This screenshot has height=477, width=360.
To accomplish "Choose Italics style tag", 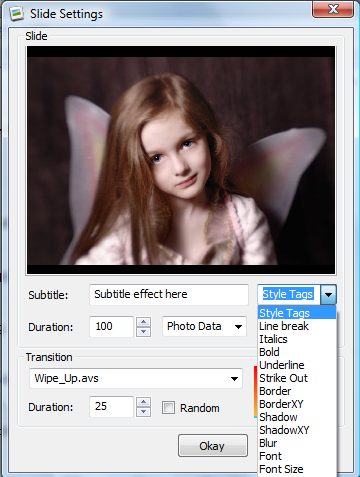I will click(x=297, y=339).
